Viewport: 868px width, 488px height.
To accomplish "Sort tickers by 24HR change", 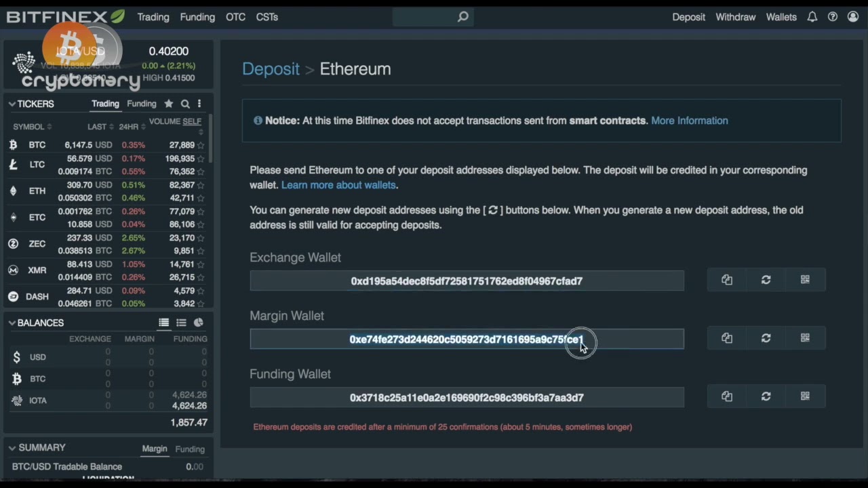I will pos(132,127).
